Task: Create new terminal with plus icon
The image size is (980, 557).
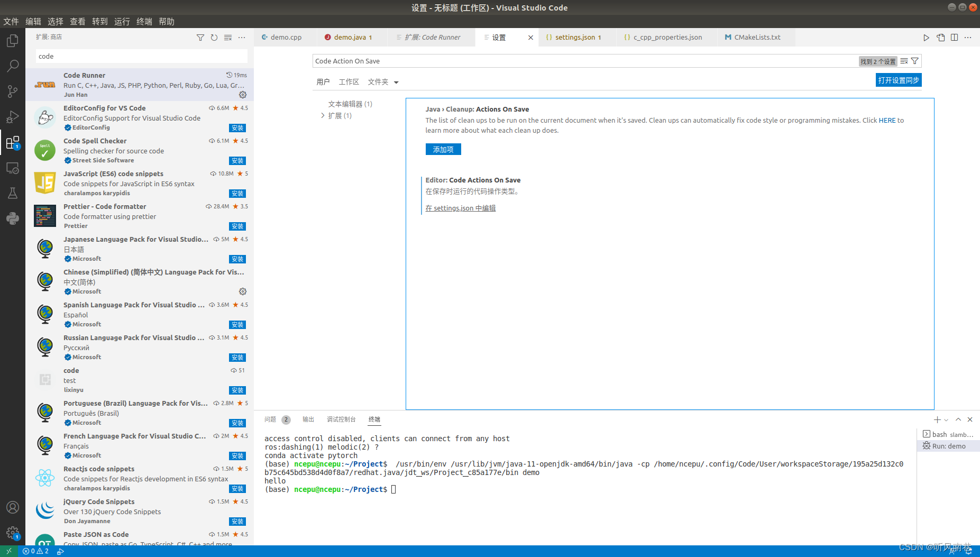Action: click(x=937, y=419)
